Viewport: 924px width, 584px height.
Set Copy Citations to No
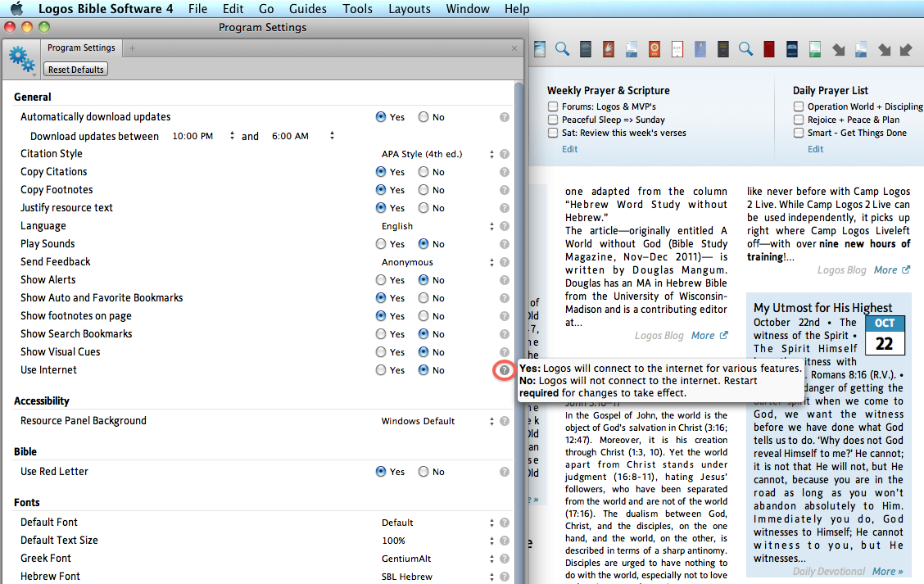(x=423, y=172)
